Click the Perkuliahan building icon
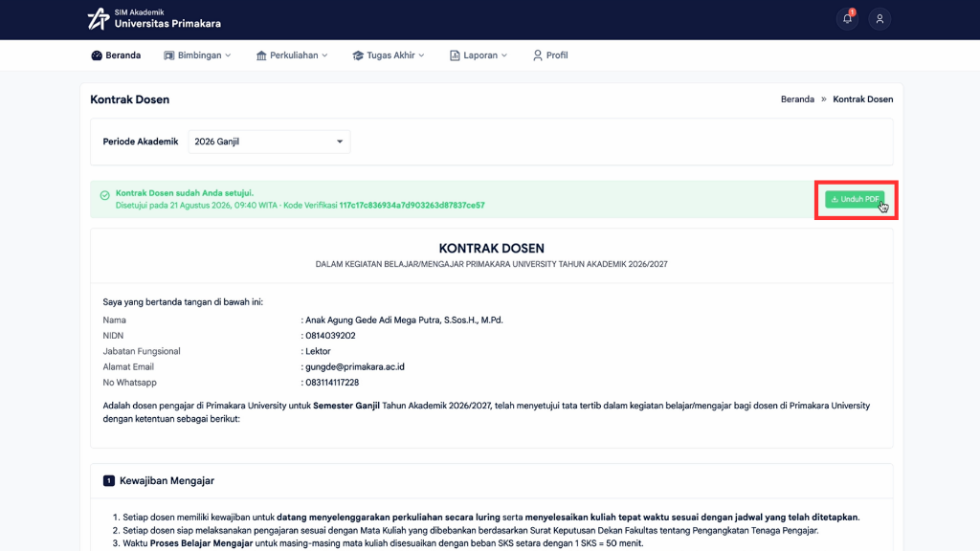The height and width of the screenshot is (551, 980). coord(261,55)
